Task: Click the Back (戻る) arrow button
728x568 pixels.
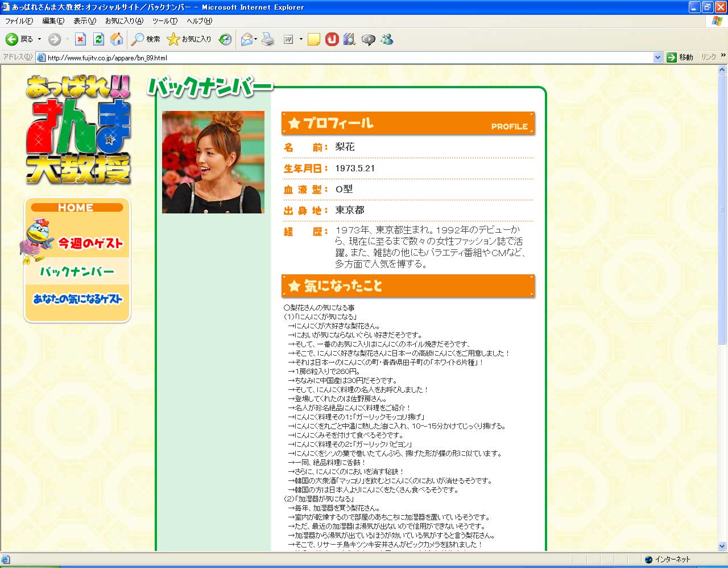Action: (19, 39)
